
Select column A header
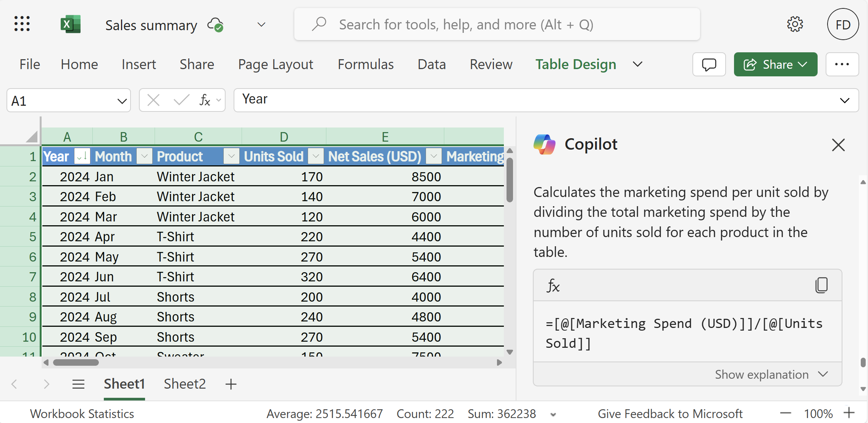coord(67,137)
